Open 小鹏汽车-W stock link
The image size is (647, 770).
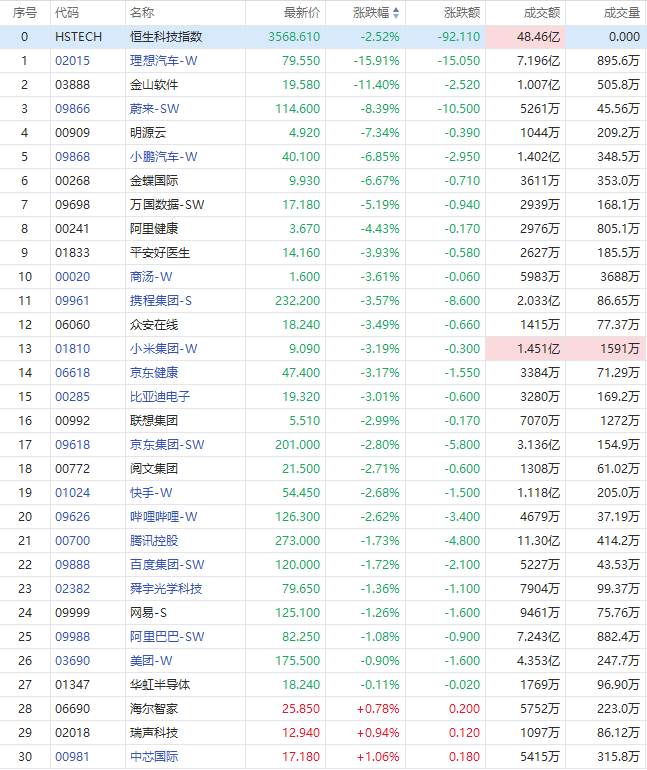[163, 157]
